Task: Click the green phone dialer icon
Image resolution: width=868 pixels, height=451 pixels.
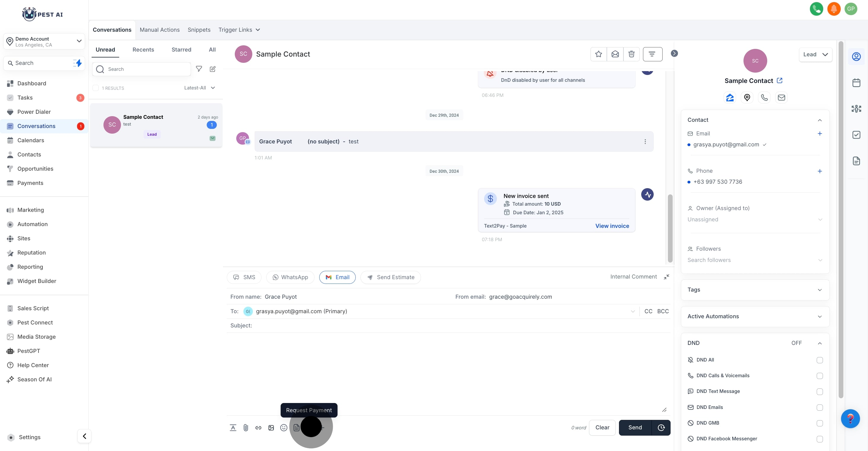Action: 816,9
